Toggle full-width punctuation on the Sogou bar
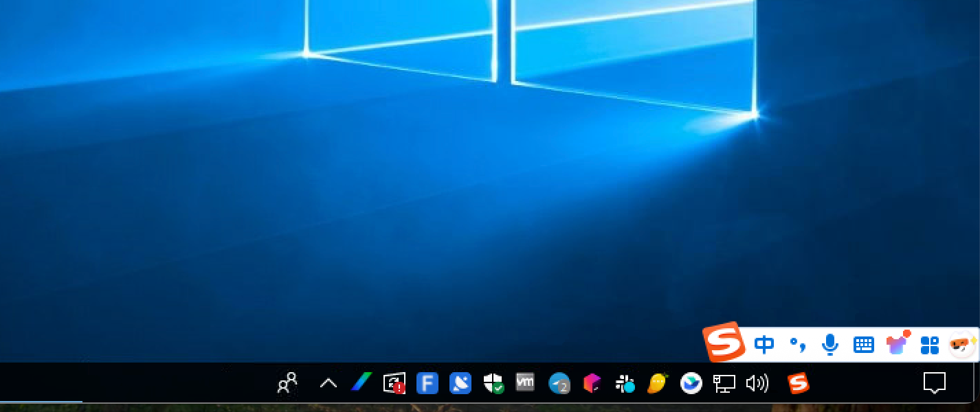Screen dimensions: 980x412 pos(797,345)
